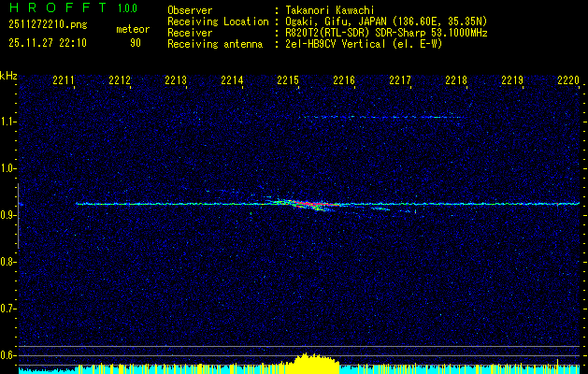This screenshot has width=588, height=374.
Task: Click the 1.0 kHz frequency label
Action: coord(8,168)
